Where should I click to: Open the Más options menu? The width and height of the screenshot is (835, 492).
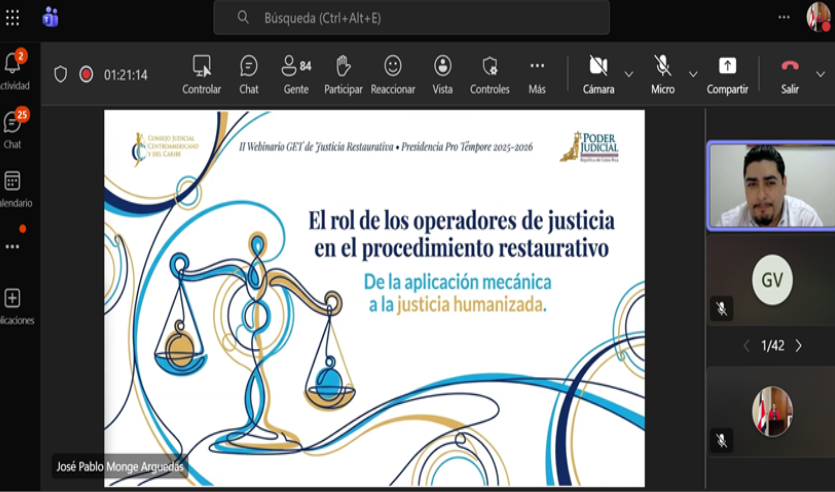click(x=537, y=73)
